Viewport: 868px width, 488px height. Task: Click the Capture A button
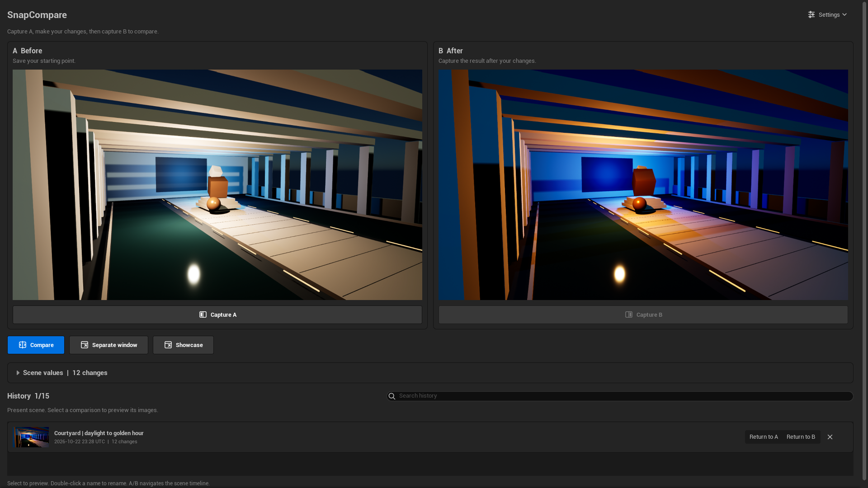[217, 315]
